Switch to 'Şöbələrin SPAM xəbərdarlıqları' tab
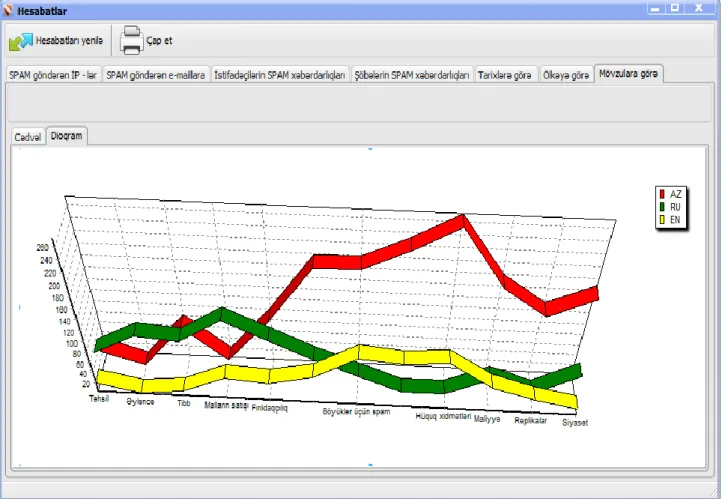725x499 pixels. (412, 75)
